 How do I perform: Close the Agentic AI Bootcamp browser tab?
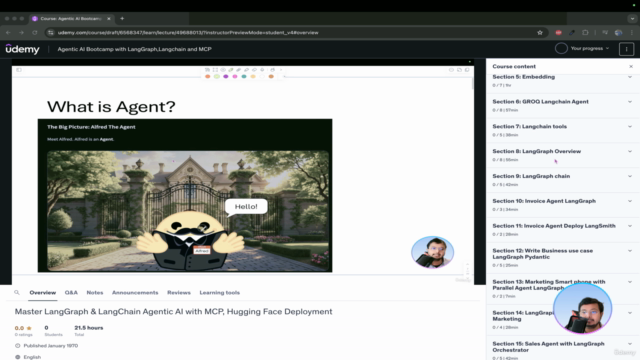(x=109, y=18)
